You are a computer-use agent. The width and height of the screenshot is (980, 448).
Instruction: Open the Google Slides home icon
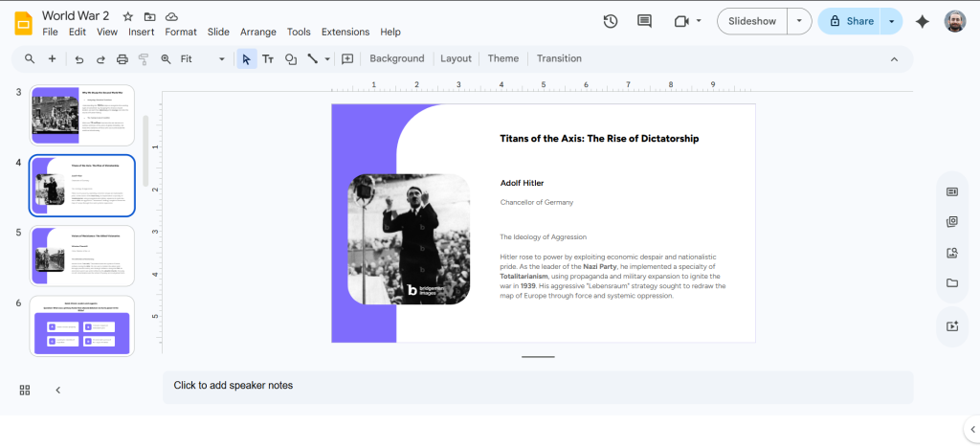[23, 24]
